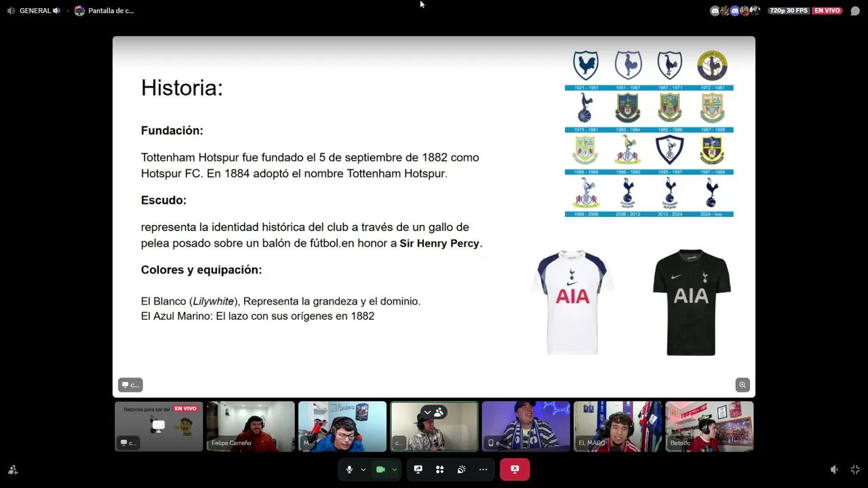This screenshot has width=868, height=488.
Task: Invite people using bottom-left add-user icon
Action: click(x=13, y=470)
